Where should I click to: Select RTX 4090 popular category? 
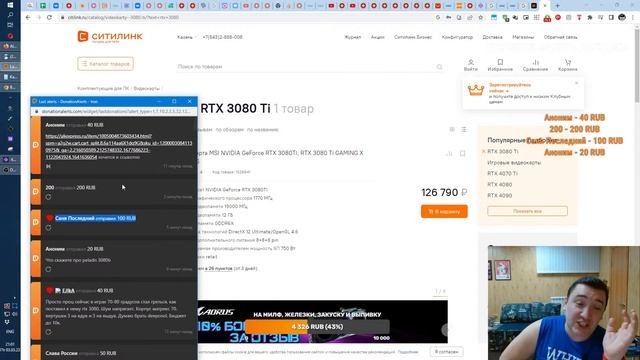click(x=500, y=196)
